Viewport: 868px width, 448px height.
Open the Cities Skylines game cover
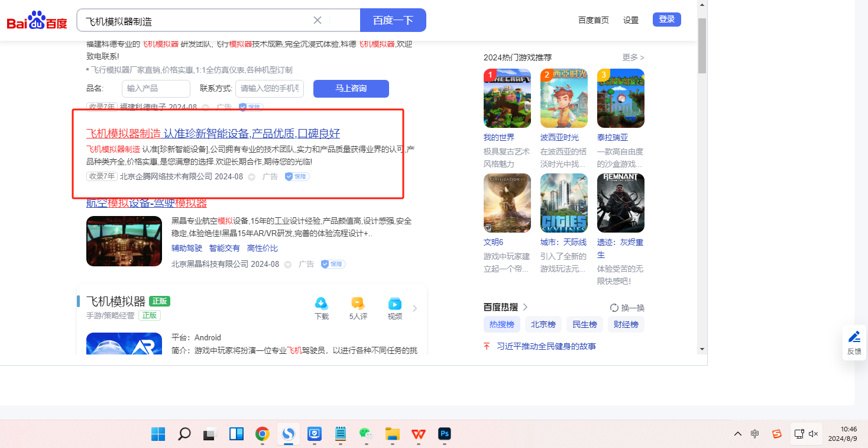click(x=564, y=203)
